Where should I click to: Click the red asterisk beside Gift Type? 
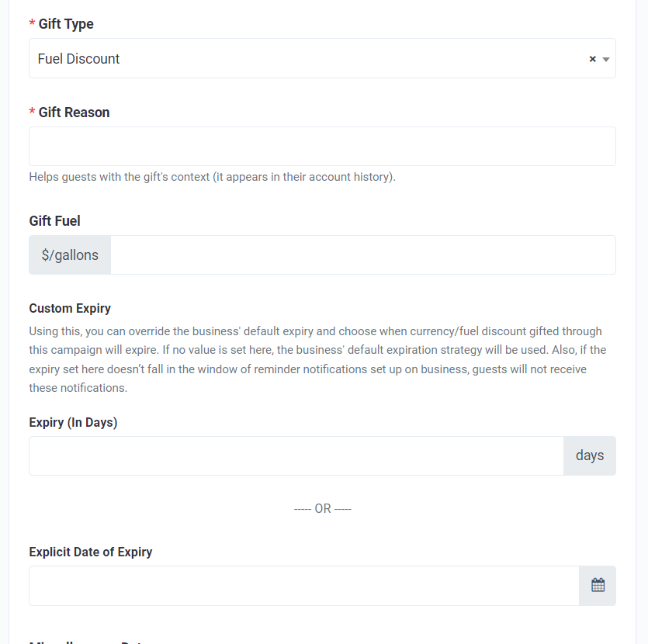[x=32, y=23]
